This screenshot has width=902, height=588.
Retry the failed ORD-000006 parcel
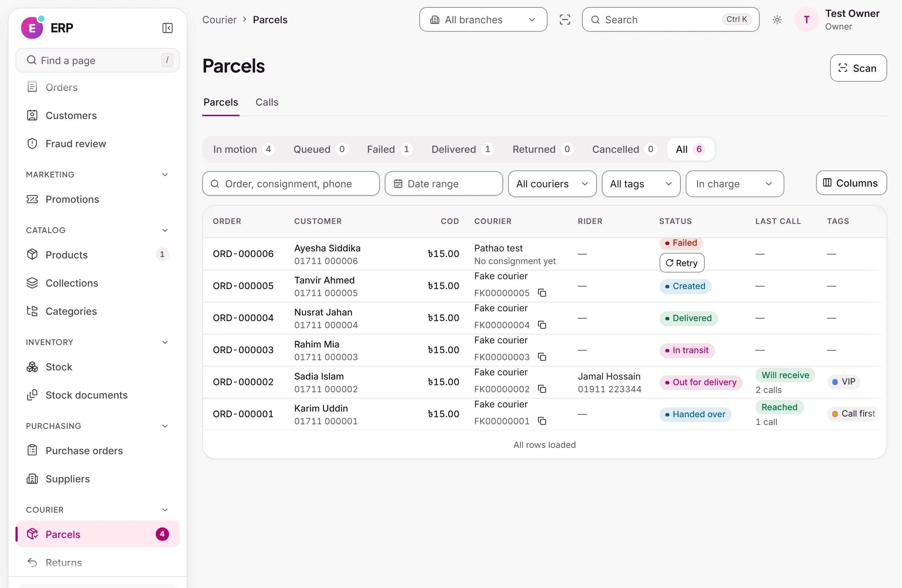[681, 263]
